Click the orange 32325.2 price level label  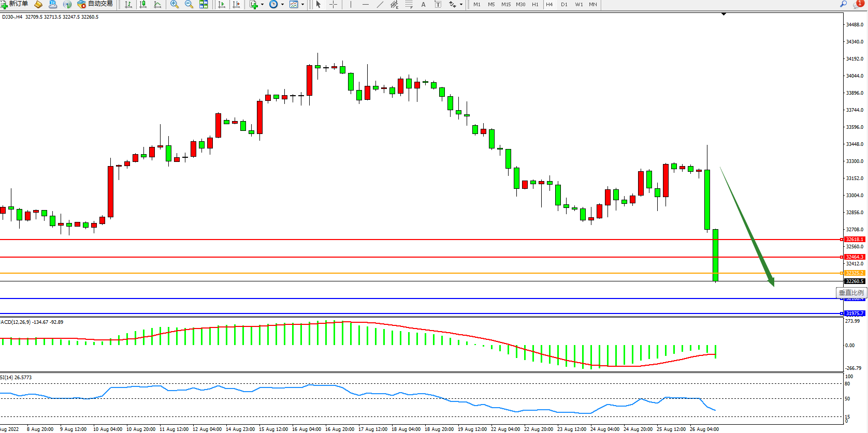[854, 273]
